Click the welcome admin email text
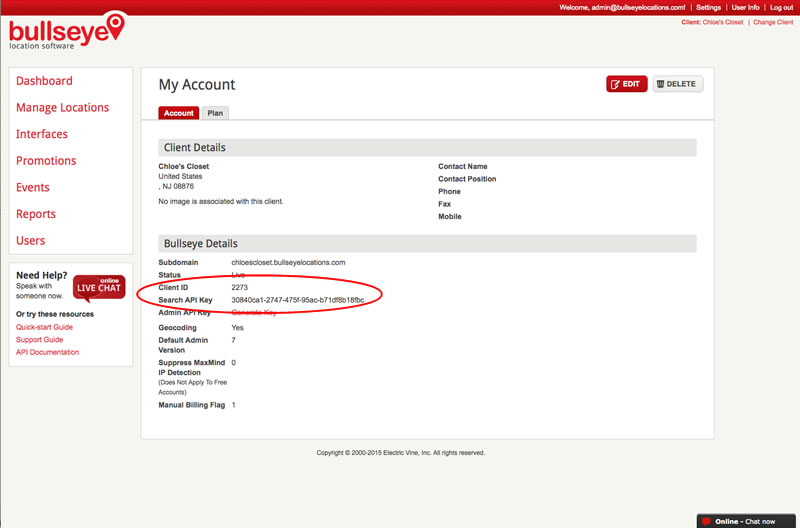 (x=622, y=7)
